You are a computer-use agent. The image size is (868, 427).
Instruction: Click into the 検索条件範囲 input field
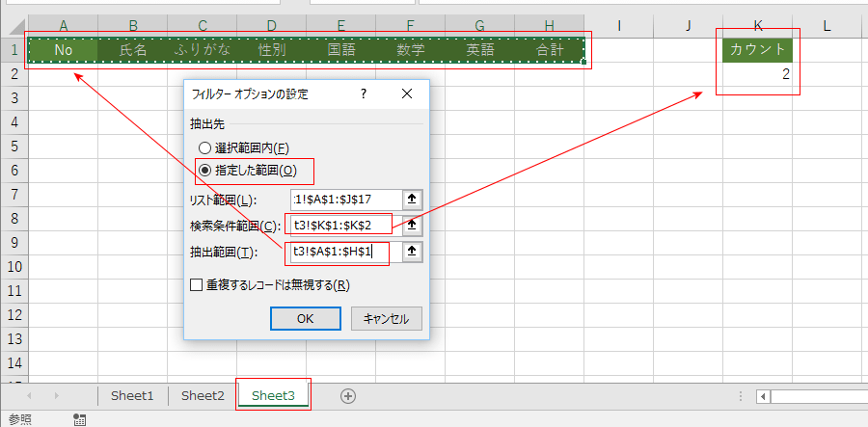tap(346, 226)
